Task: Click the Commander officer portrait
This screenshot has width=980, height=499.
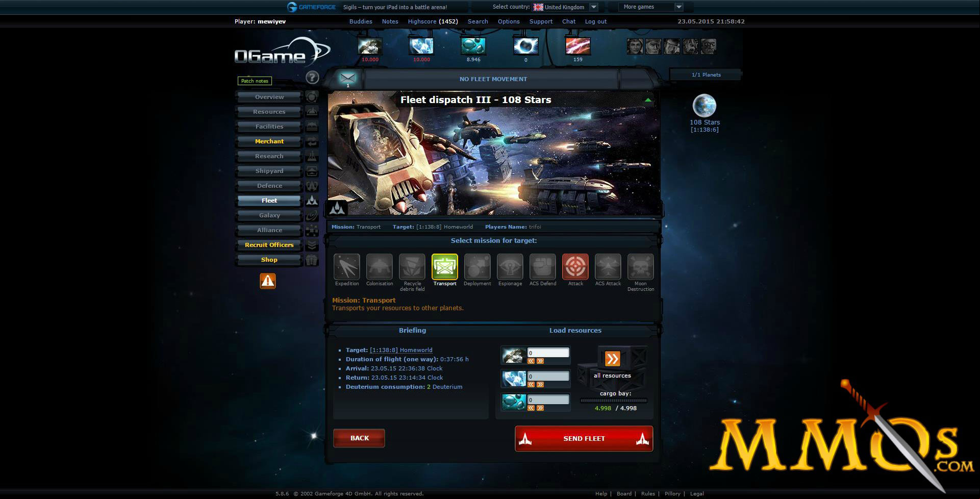Action: click(635, 46)
